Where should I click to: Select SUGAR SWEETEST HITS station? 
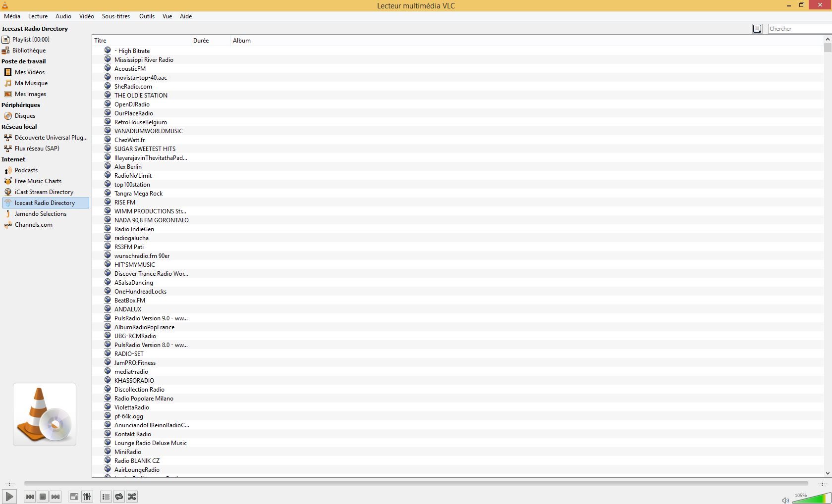coord(145,149)
